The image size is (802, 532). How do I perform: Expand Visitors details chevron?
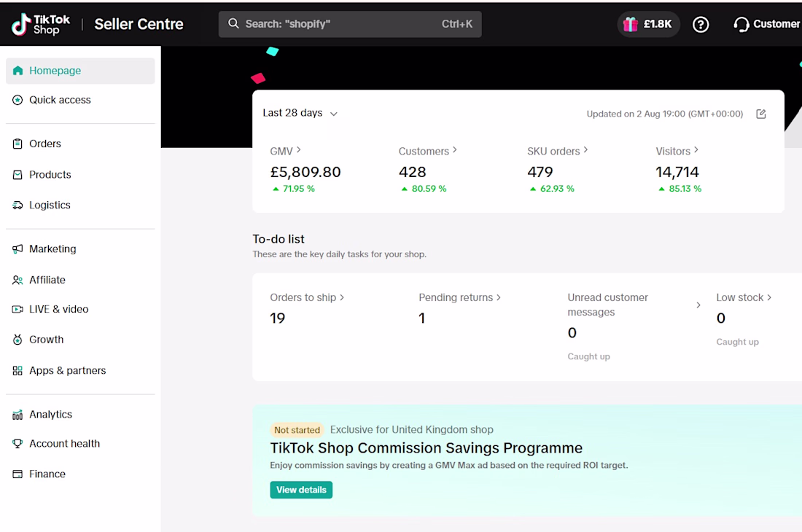click(696, 149)
